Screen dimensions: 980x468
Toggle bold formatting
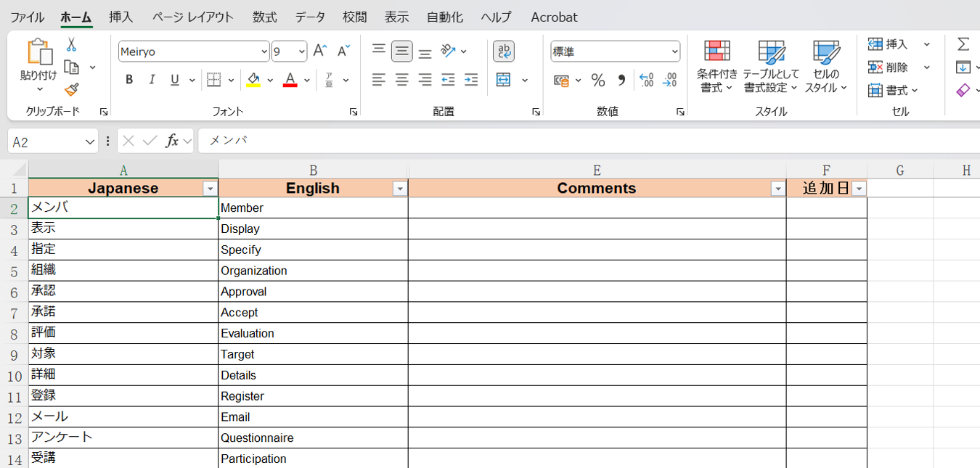[x=129, y=80]
